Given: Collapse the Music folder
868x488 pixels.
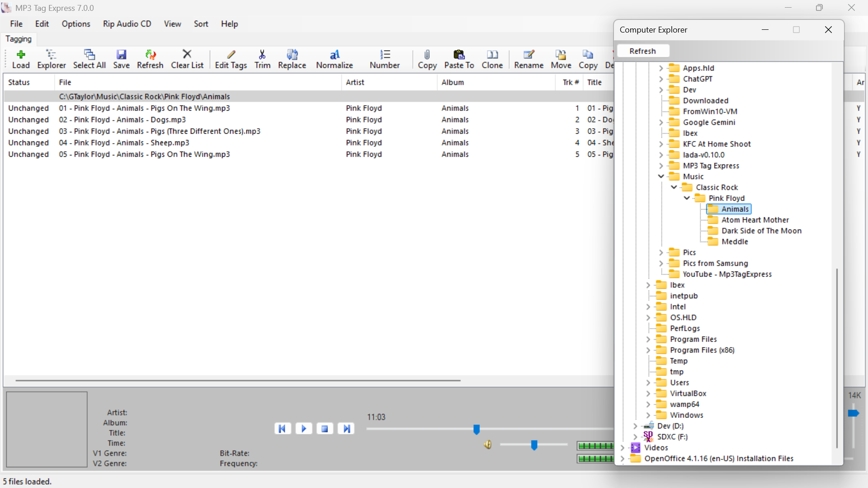Looking at the screenshot, I should coord(661,176).
